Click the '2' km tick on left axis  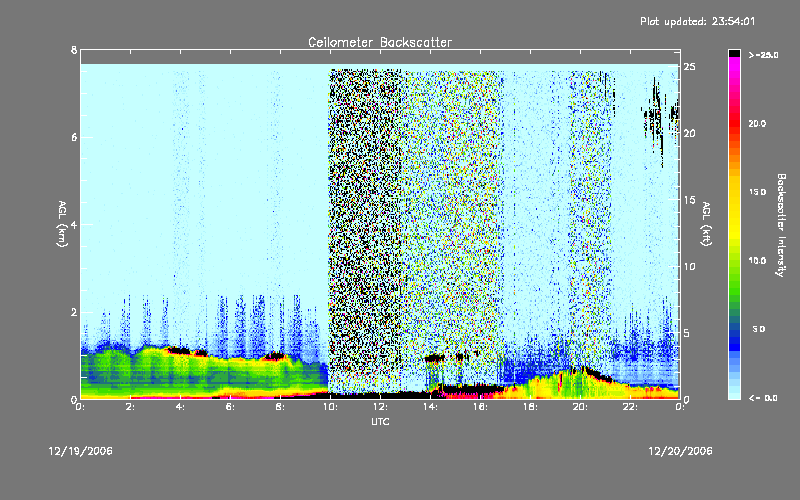[x=74, y=312]
